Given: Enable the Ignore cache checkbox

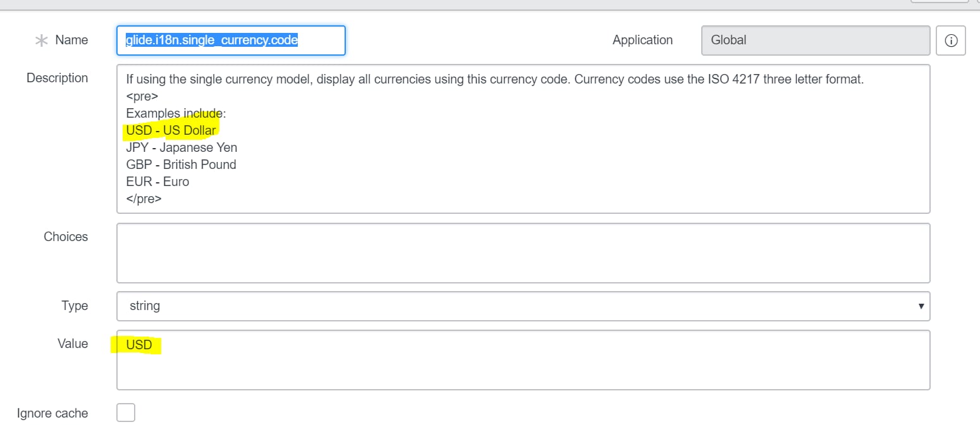Looking at the screenshot, I should 126,412.
